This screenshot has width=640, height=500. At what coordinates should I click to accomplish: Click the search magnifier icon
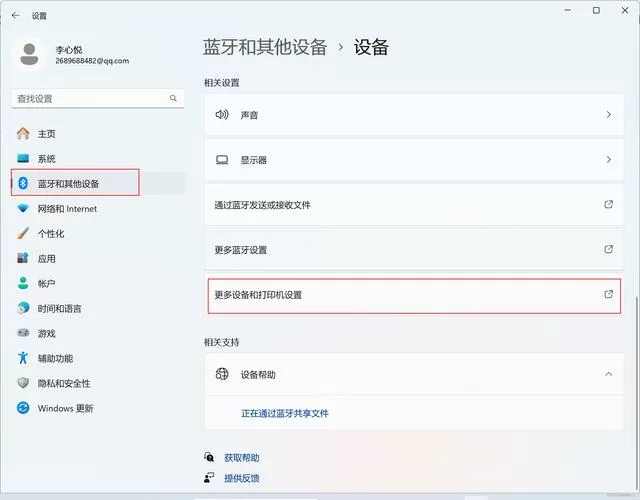tap(173, 98)
